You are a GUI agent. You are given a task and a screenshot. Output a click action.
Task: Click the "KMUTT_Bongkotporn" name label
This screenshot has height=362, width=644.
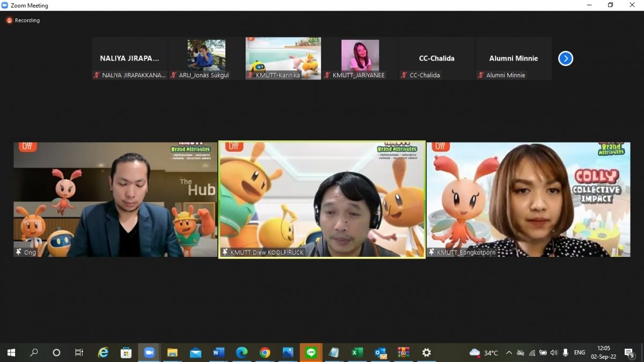[x=466, y=253]
